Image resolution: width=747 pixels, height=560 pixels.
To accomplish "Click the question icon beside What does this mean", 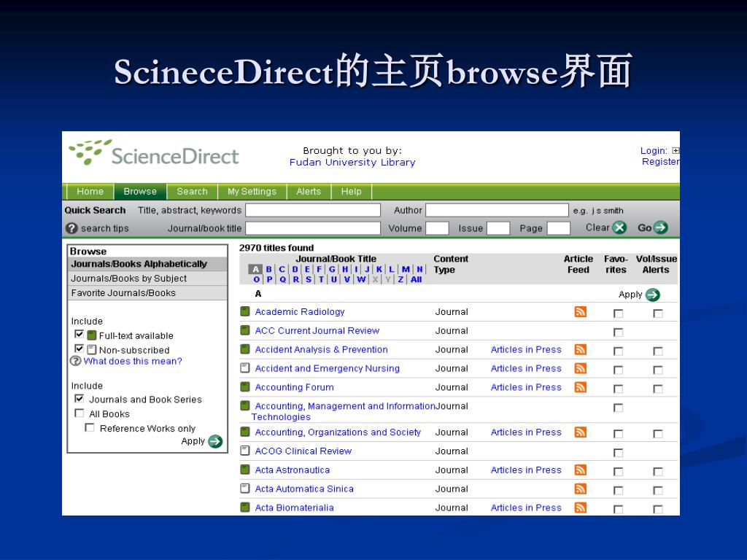I will click(x=76, y=361).
